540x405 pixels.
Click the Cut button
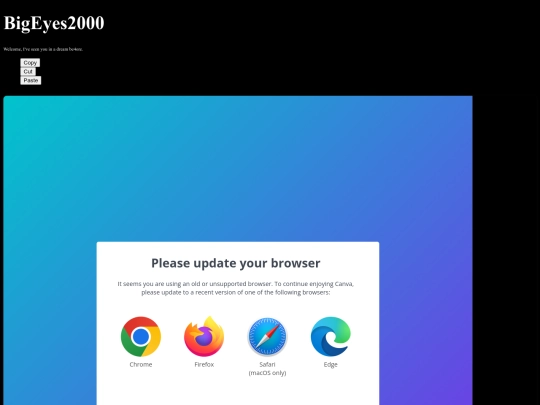pos(28,72)
